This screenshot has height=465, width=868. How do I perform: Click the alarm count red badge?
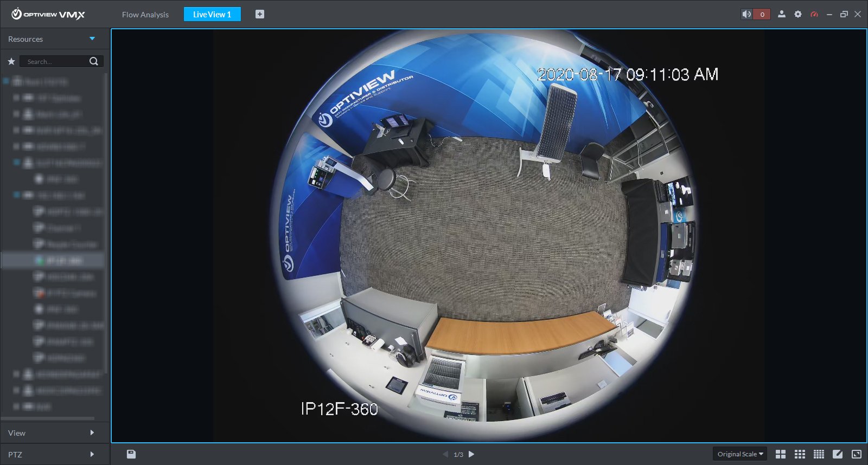(762, 14)
